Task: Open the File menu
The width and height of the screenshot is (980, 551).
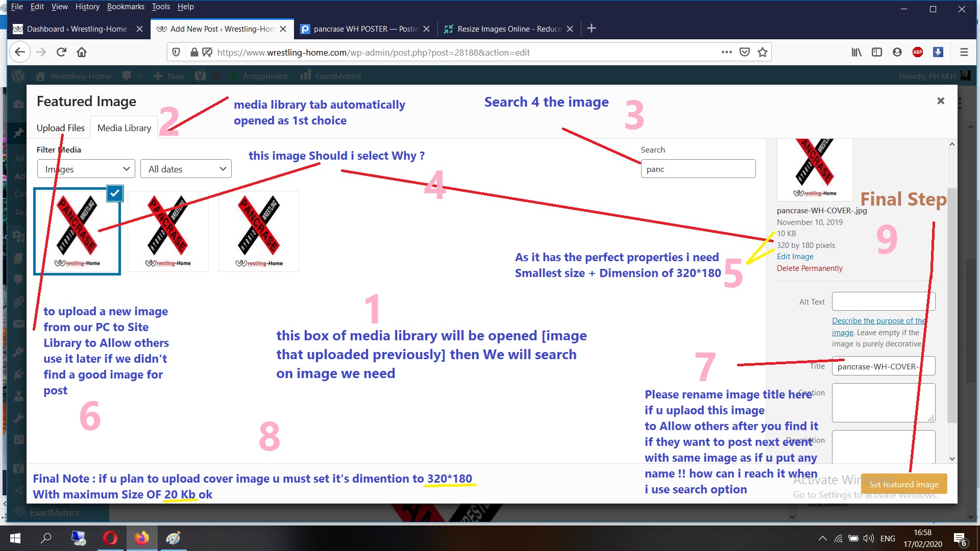Action: click(17, 7)
